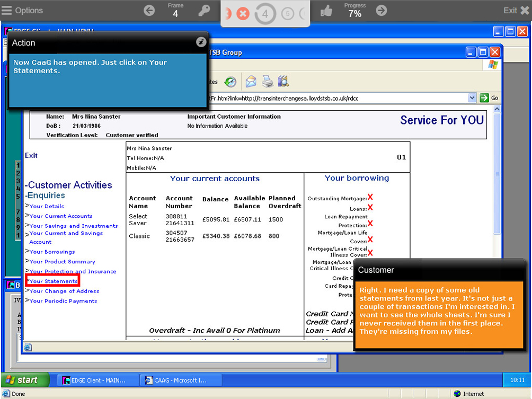Click the Internet zone globe icon

point(457,394)
